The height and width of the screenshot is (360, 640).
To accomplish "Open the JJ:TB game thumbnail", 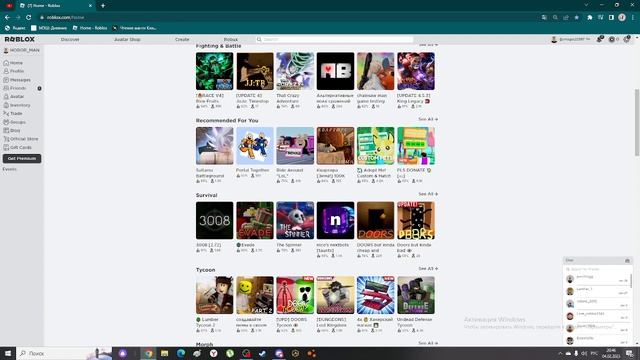I will tap(255, 71).
